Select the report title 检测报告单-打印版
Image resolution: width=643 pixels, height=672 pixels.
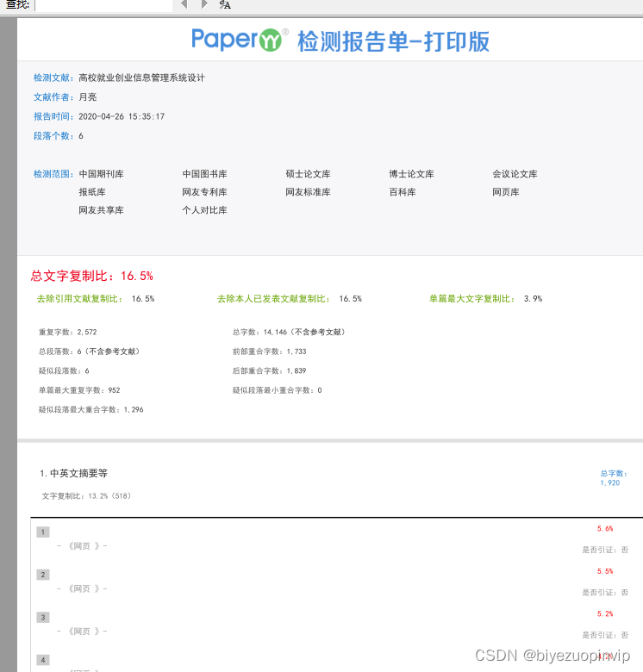pyautogui.click(x=393, y=41)
